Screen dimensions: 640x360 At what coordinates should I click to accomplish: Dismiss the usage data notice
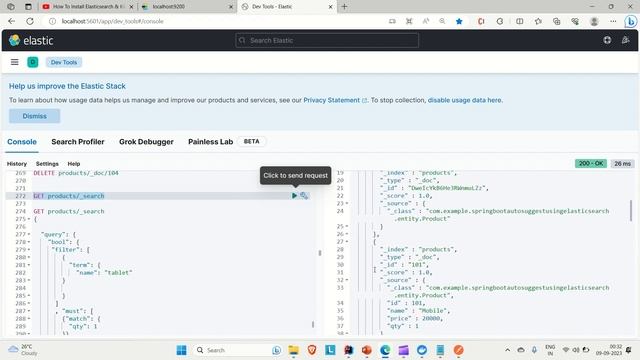pyautogui.click(x=35, y=116)
